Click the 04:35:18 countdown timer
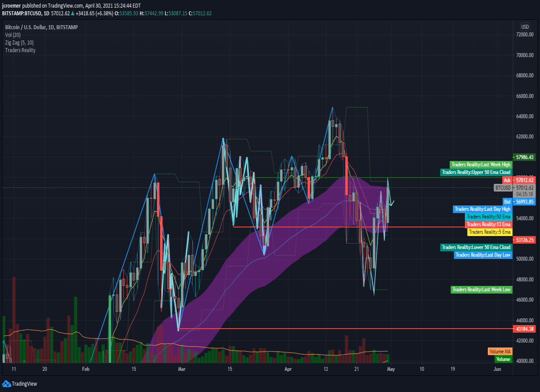The width and height of the screenshot is (540, 392). (x=525, y=194)
